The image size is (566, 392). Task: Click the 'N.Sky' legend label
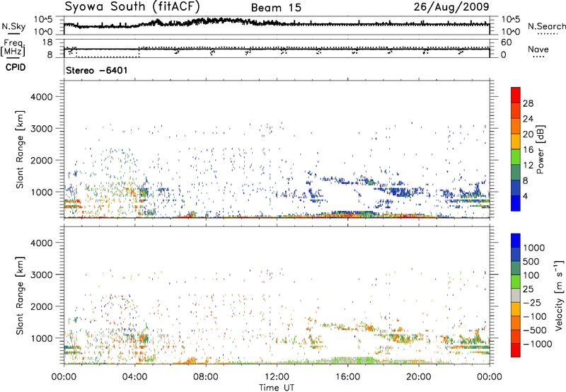point(13,26)
